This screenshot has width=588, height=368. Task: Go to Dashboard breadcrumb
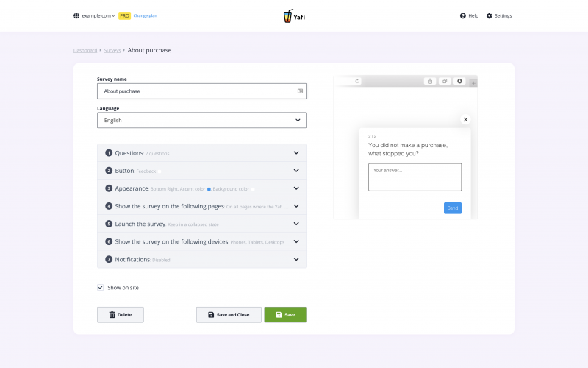(85, 50)
